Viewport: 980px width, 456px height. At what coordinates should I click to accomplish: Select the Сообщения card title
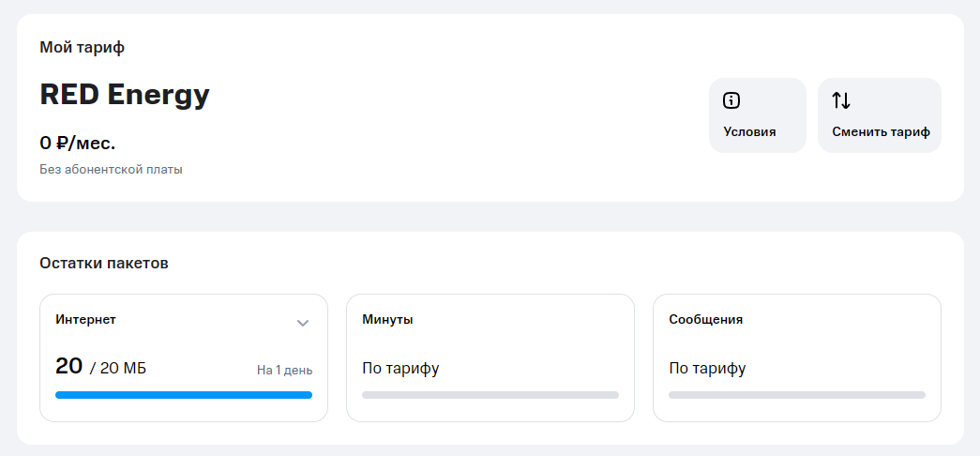[705, 320]
